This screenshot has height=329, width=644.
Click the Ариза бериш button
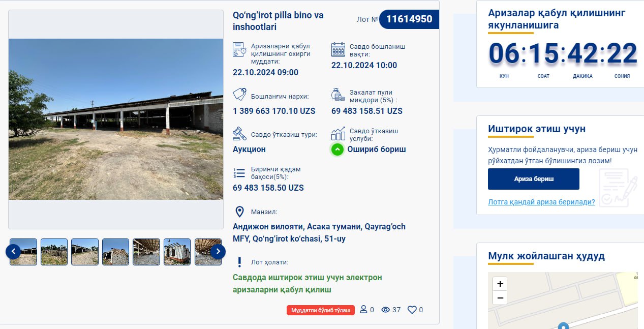[x=534, y=179]
